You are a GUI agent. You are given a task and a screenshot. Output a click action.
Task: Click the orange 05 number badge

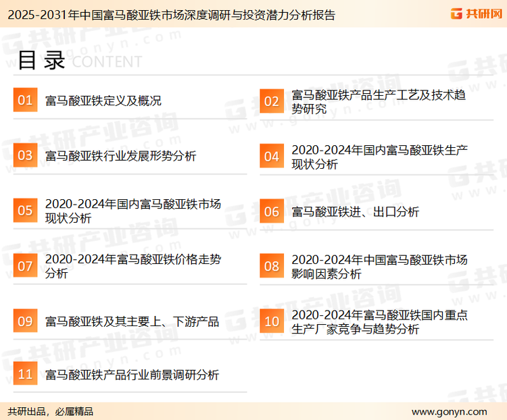tap(25, 210)
